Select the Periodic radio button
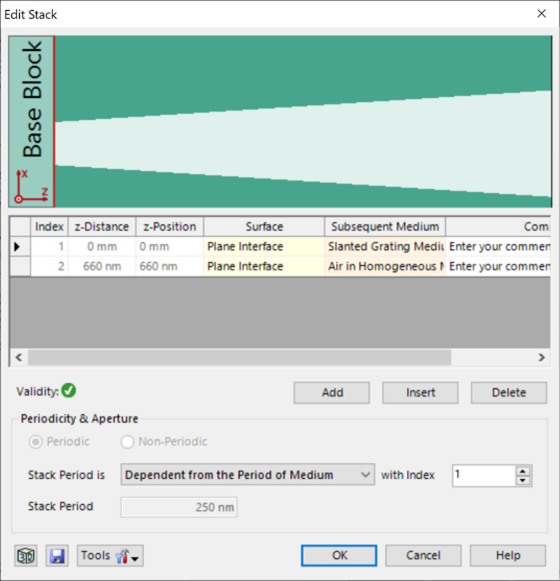 (x=36, y=442)
